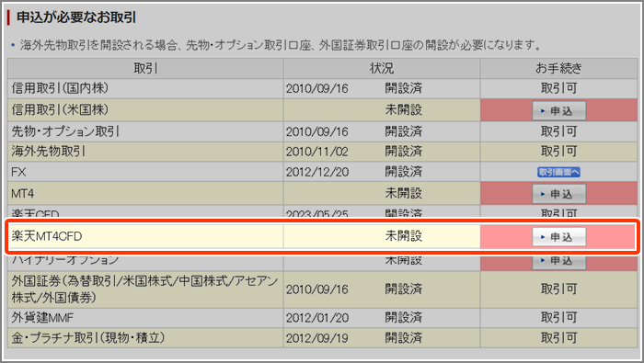Click 未開設 status for 信用取引(米国株)

(403, 110)
